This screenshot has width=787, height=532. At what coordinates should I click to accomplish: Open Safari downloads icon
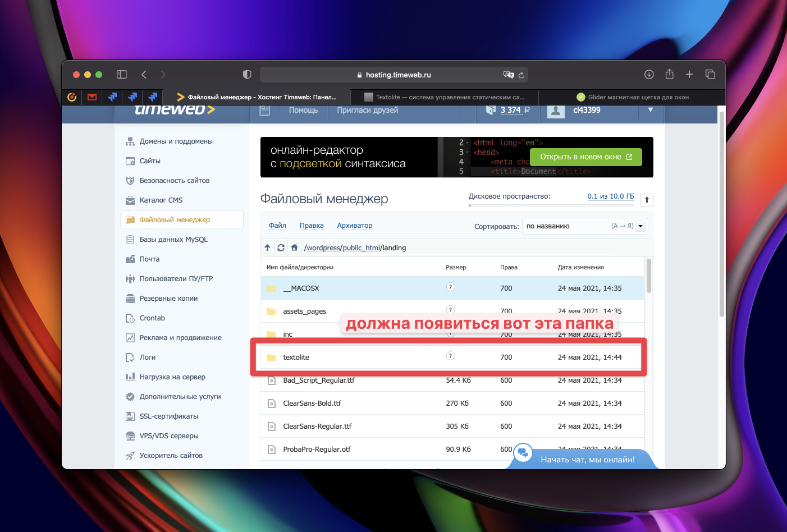[649, 75]
